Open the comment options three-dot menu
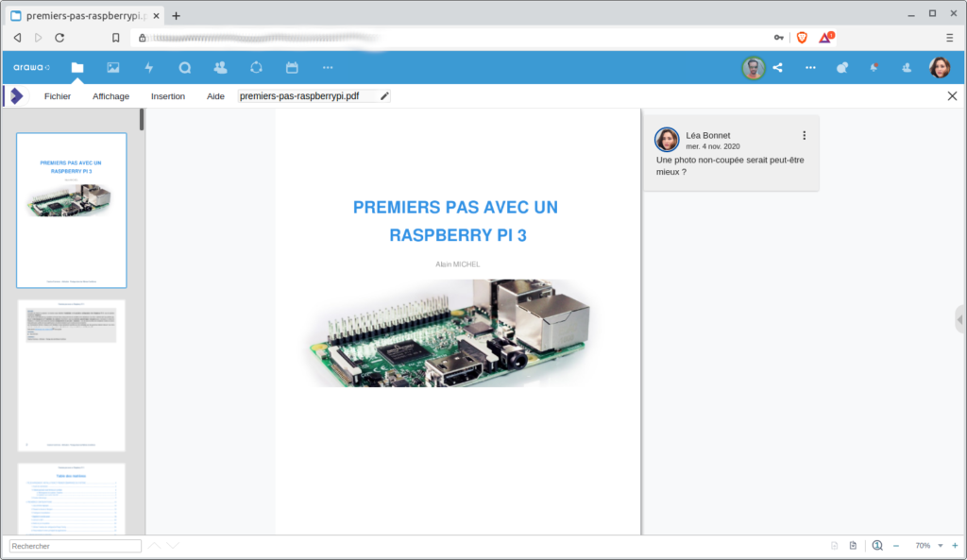The height and width of the screenshot is (560, 967). pyautogui.click(x=805, y=135)
